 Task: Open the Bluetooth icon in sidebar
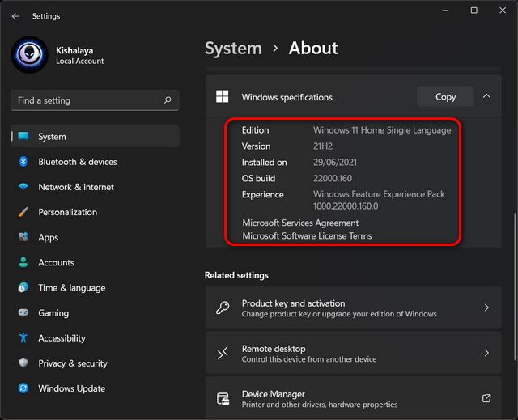point(23,162)
